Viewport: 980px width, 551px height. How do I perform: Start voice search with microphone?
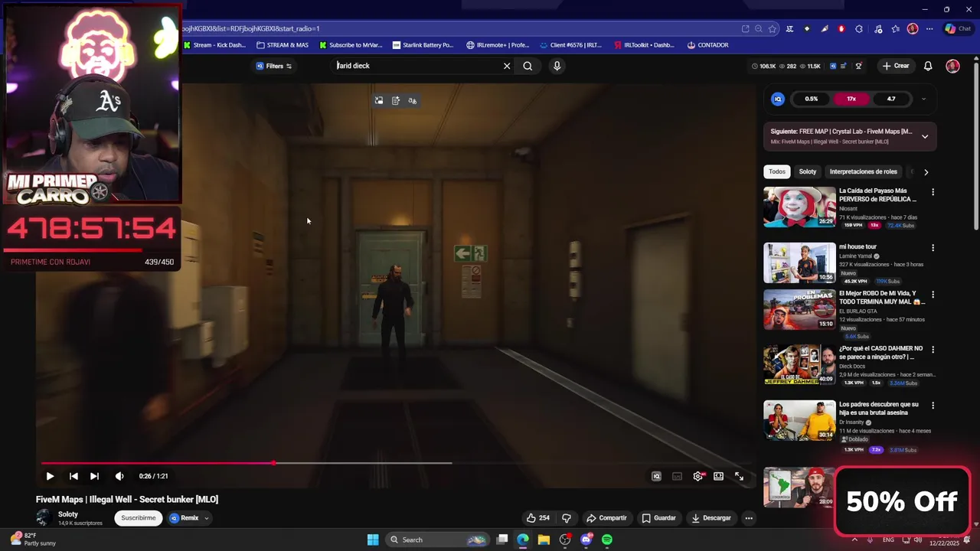pos(557,66)
